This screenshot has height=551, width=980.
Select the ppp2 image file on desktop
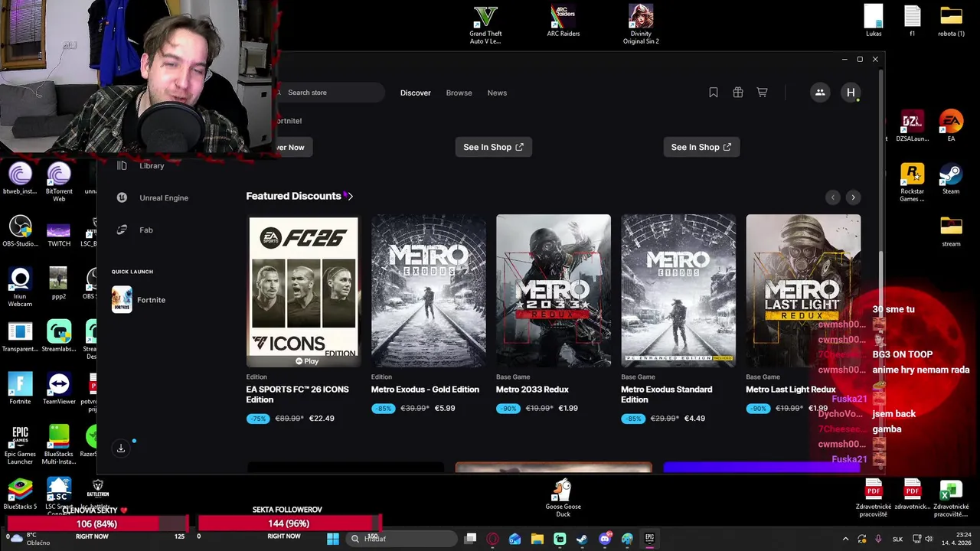point(59,284)
